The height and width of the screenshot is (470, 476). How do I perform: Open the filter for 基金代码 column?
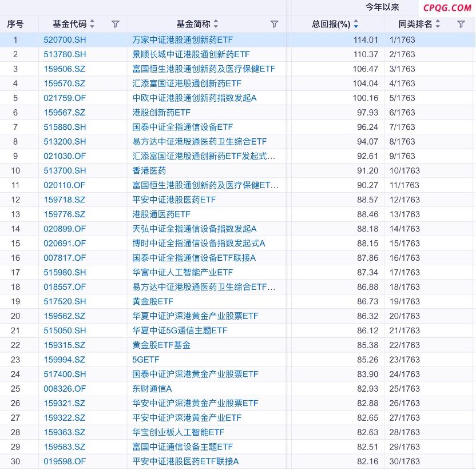[x=116, y=24]
